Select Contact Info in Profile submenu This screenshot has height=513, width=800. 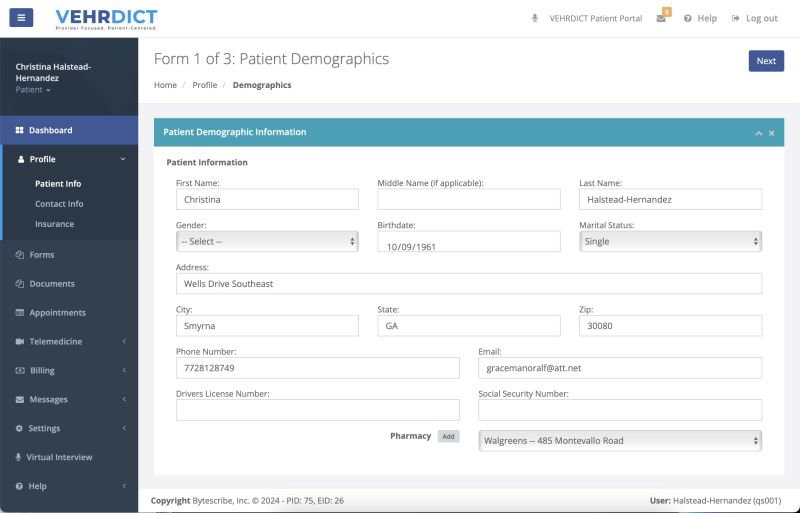tap(59, 204)
